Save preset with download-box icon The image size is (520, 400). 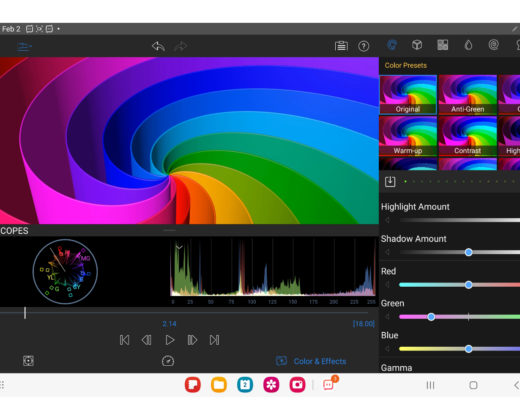tap(390, 182)
